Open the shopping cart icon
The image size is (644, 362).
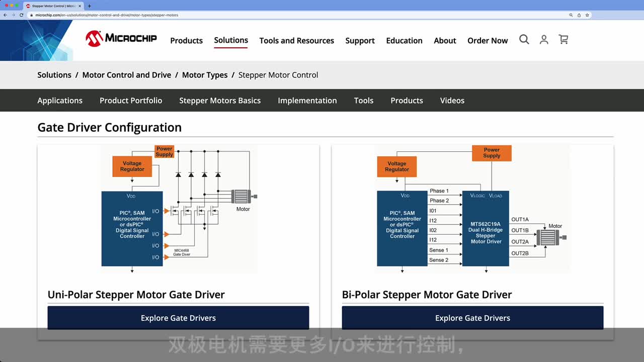pyautogui.click(x=563, y=40)
